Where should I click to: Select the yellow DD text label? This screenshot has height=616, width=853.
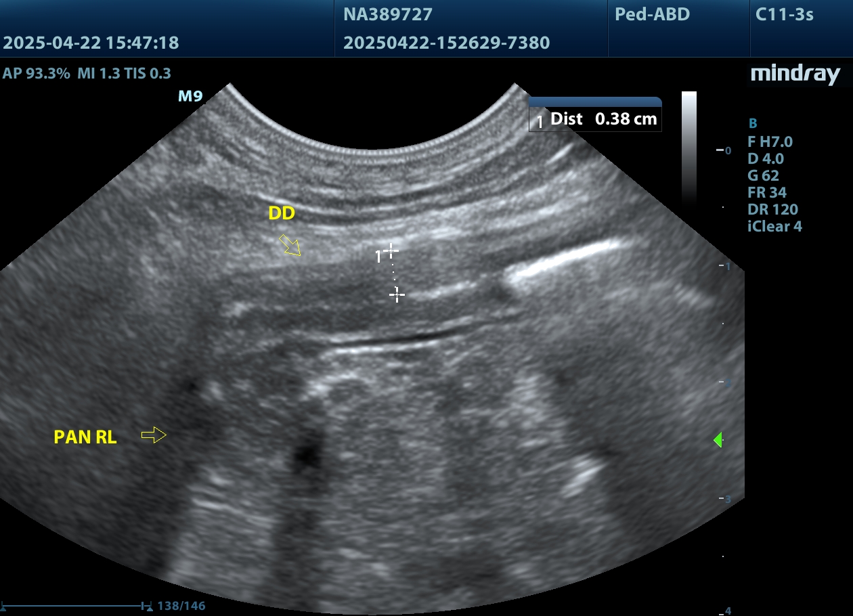[x=282, y=213]
